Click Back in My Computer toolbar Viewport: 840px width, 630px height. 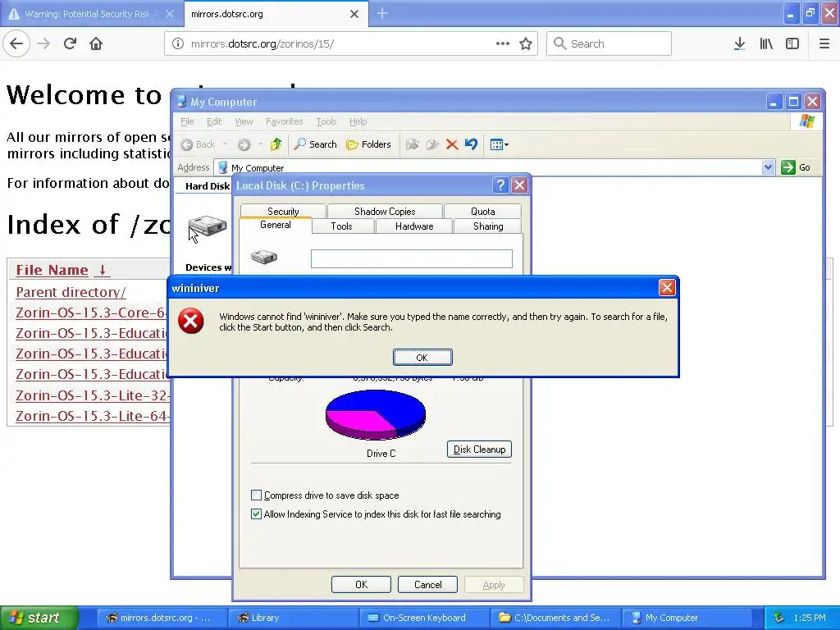(x=198, y=144)
